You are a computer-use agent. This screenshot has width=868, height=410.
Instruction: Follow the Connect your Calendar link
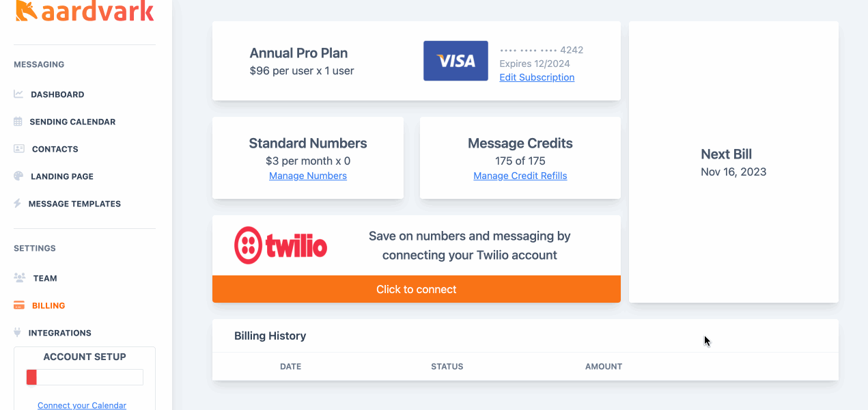coord(82,405)
